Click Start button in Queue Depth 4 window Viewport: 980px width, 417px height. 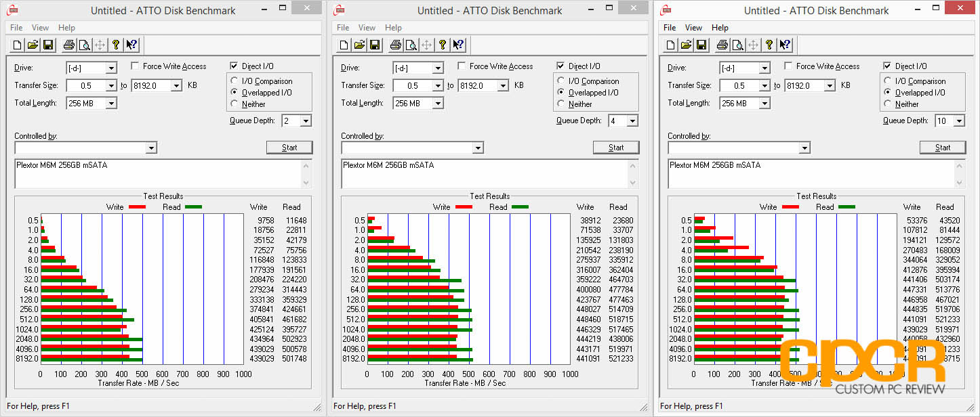pyautogui.click(x=616, y=148)
